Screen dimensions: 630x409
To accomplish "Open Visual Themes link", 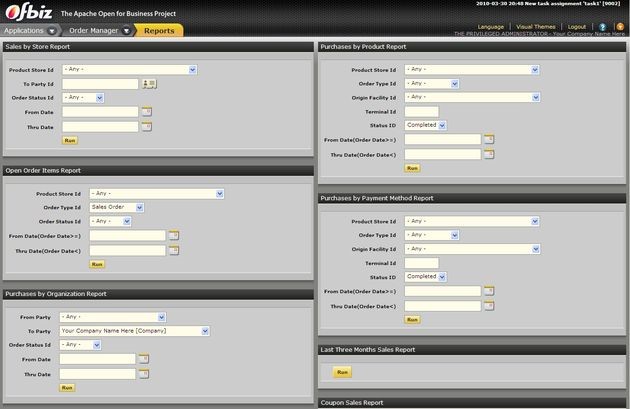I will pyautogui.click(x=536, y=27).
